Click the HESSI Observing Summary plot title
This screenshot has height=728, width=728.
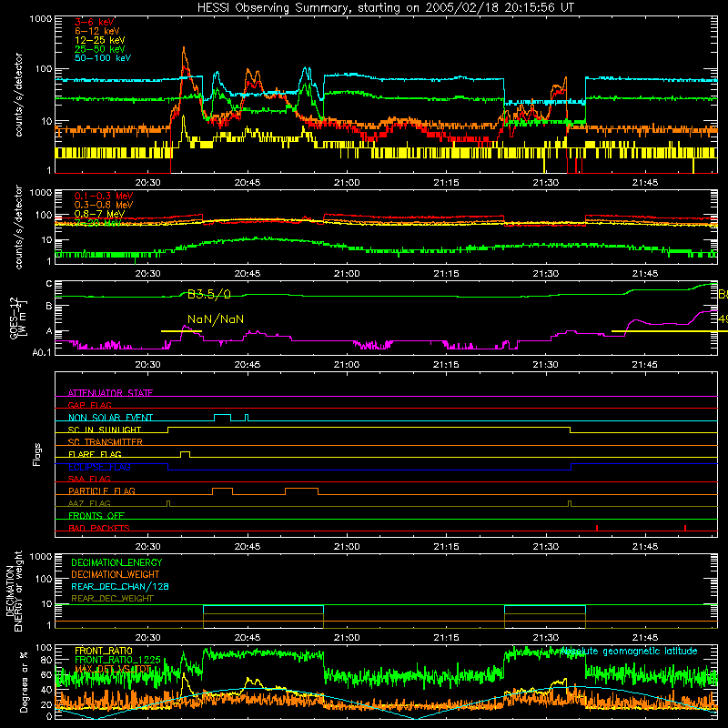[386, 8]
